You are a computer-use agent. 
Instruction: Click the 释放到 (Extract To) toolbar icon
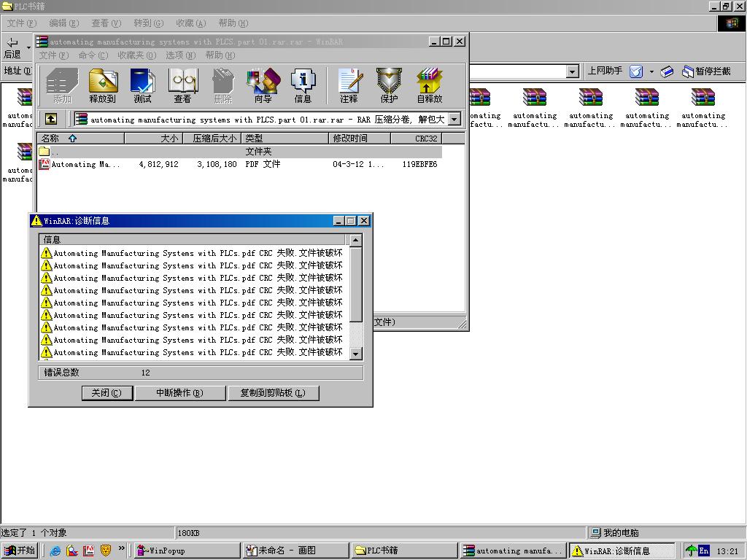coord(103,86)
